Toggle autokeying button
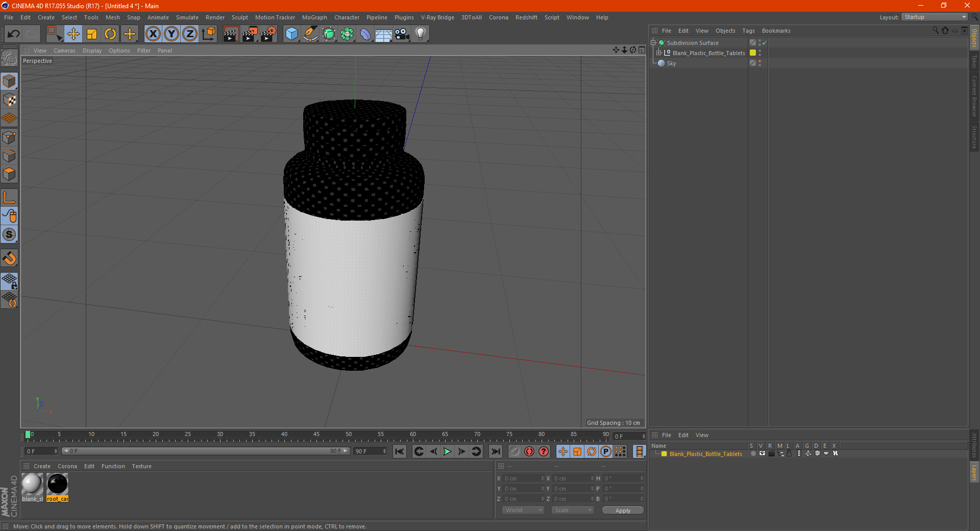The width and height of the screenshot is (980, 531). [x=529, y=451]
